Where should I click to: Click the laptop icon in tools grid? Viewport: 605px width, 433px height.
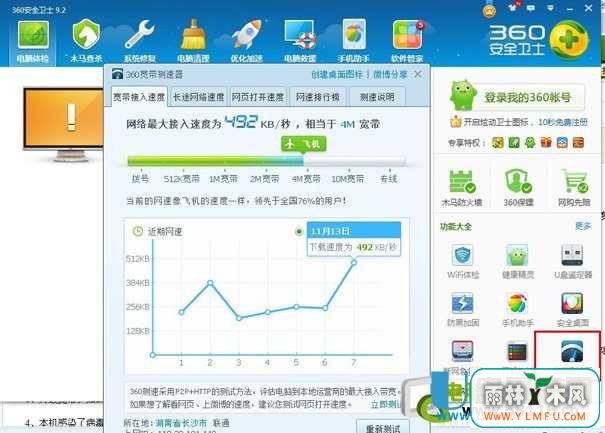(x=463, y=350)
